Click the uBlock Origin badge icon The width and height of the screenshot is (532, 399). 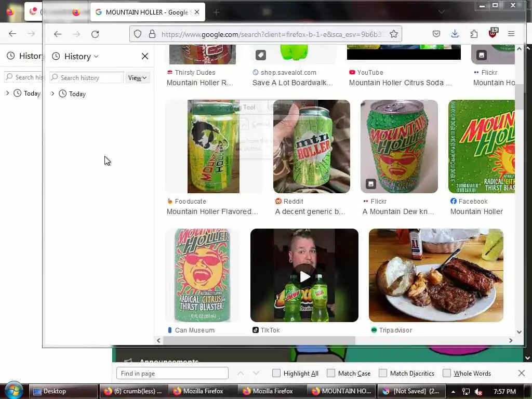click(493, 33)
